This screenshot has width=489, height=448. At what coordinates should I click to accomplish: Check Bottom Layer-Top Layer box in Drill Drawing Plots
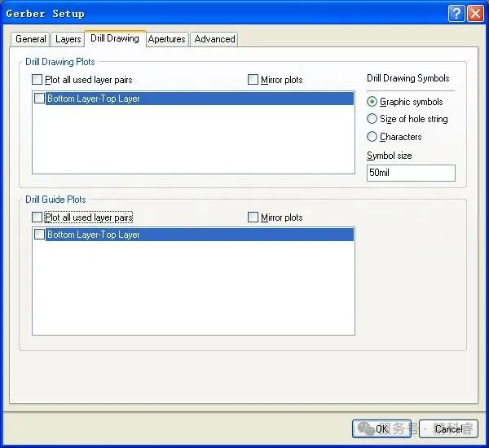(40, 99)
